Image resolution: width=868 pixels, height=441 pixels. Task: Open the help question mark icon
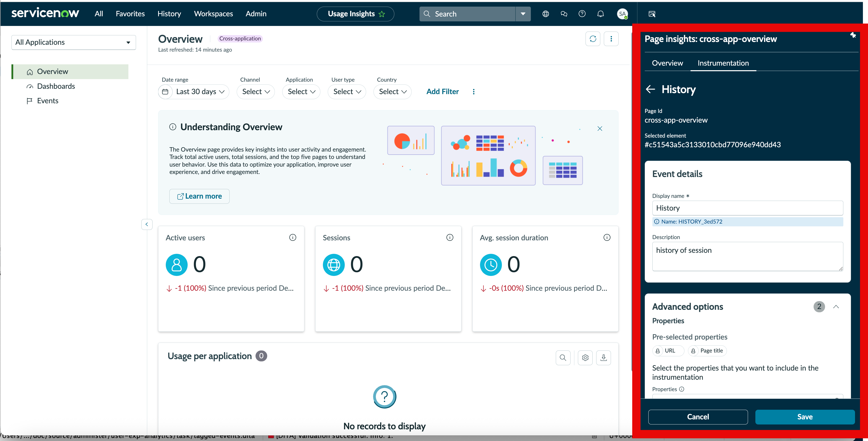pos(582,14)
